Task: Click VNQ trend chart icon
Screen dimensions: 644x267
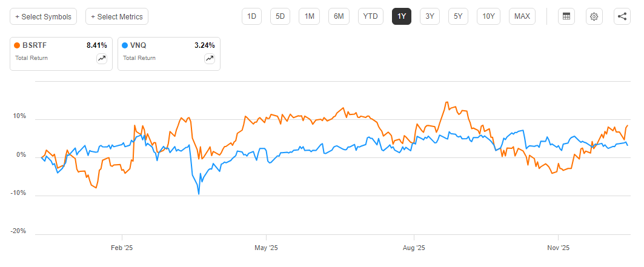Action: tap(209, 59)
